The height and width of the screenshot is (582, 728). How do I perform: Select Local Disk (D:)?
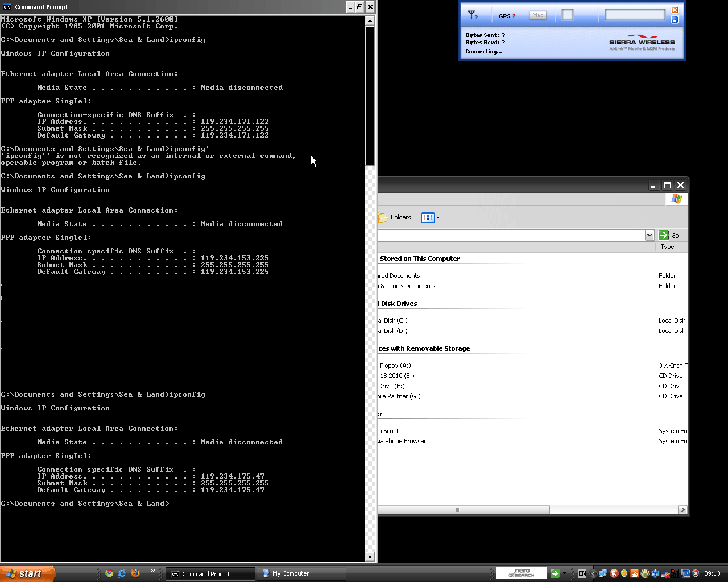point(393,331)
